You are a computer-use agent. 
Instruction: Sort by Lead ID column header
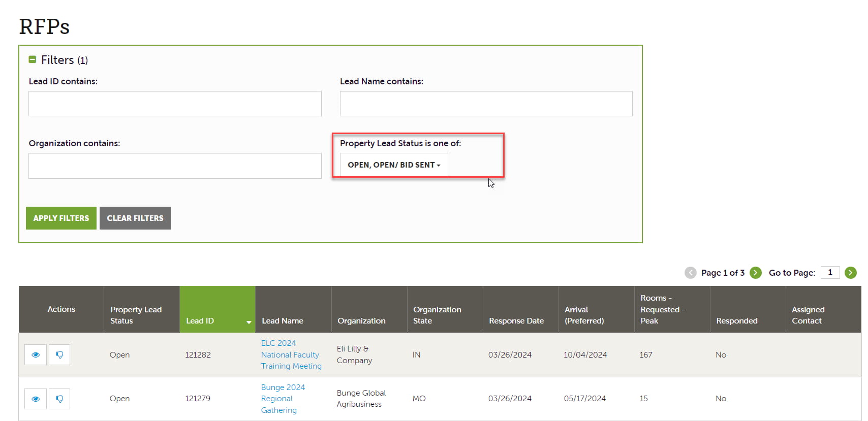pyautogui.click(x=218, y=309)
